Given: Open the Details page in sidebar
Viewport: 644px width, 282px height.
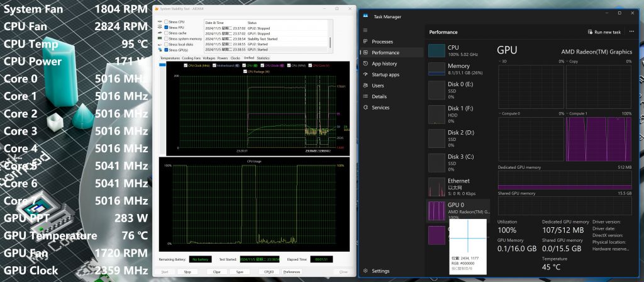Looking at the screenshot, I should tap(379, 96).
